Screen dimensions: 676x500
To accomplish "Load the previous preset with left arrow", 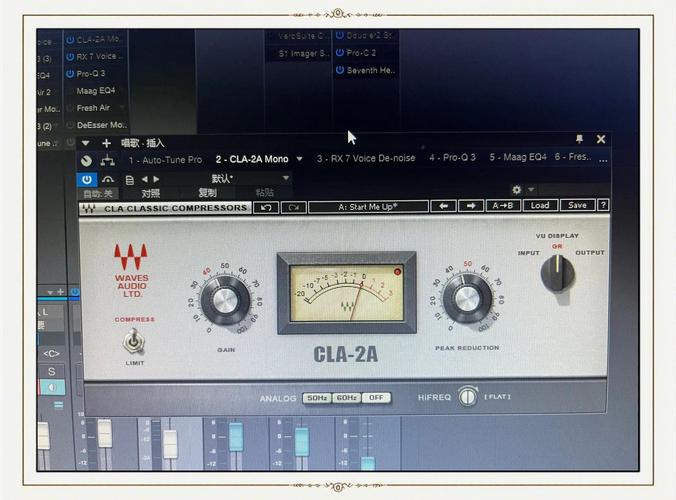I will [443, 206].
